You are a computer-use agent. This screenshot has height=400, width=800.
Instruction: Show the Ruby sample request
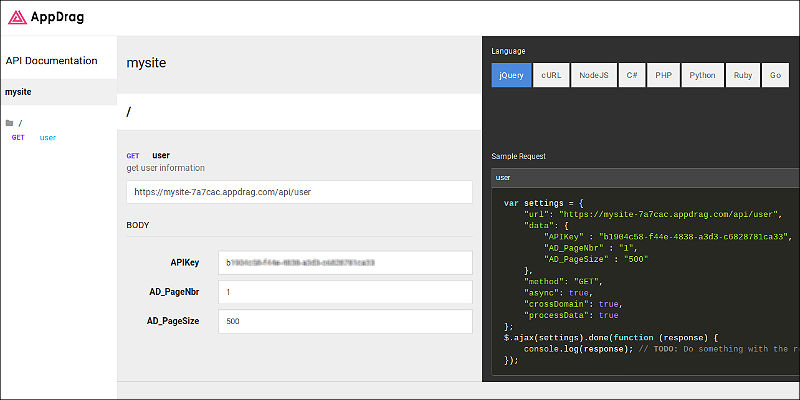tap(742, 75)
